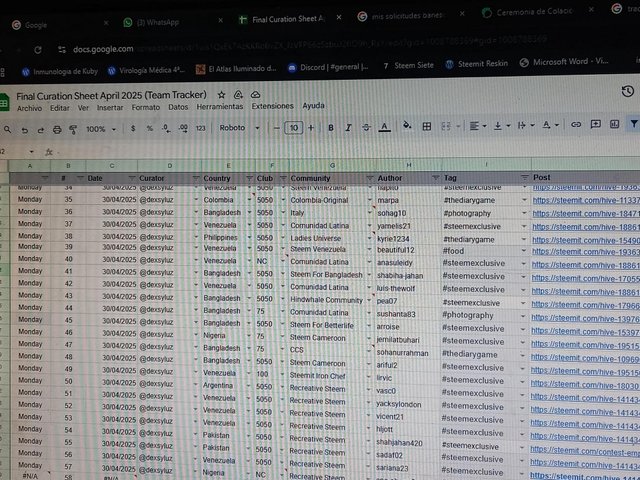Click the search menus magnifier icon
This screenshot has height=480, width=640.
pos(8,130)
